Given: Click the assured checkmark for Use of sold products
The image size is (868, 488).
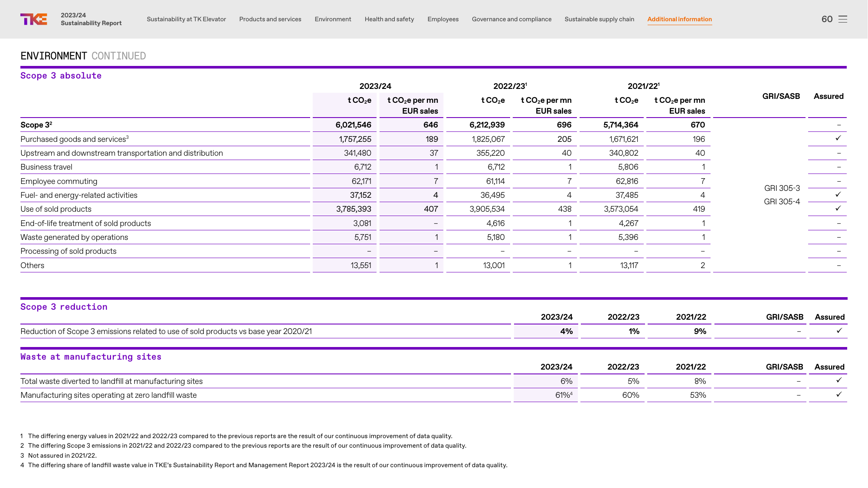Looking at the screenshot, I should 838,208.
